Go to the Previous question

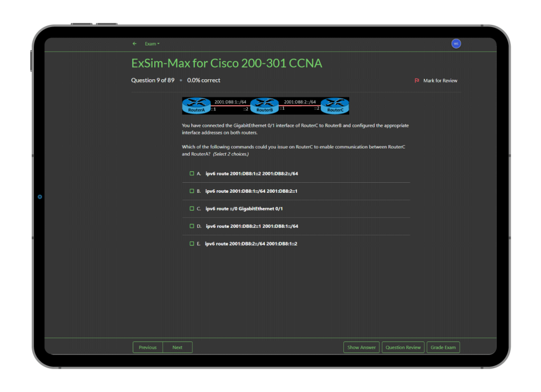tap(148, 347)
